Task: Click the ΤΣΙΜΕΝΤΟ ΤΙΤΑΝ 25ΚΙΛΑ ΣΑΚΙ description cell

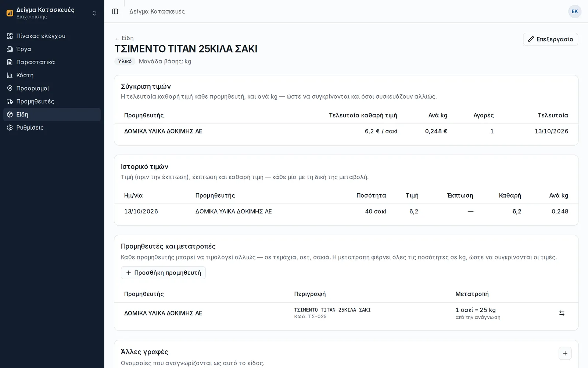Action: [332, 310]
